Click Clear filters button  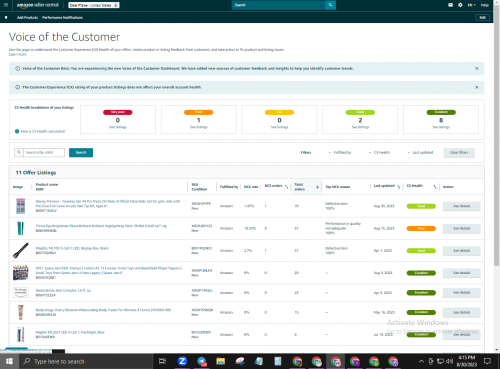(x=459, y=152)
